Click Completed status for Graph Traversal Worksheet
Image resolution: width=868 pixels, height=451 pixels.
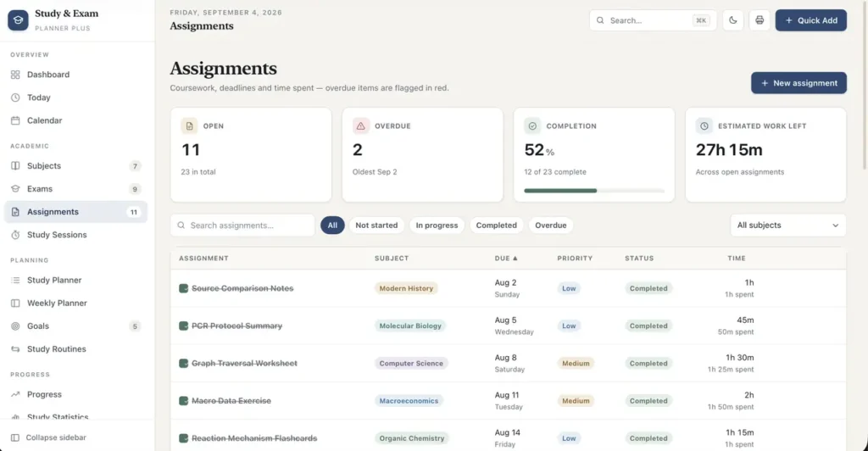click(648, 363)
